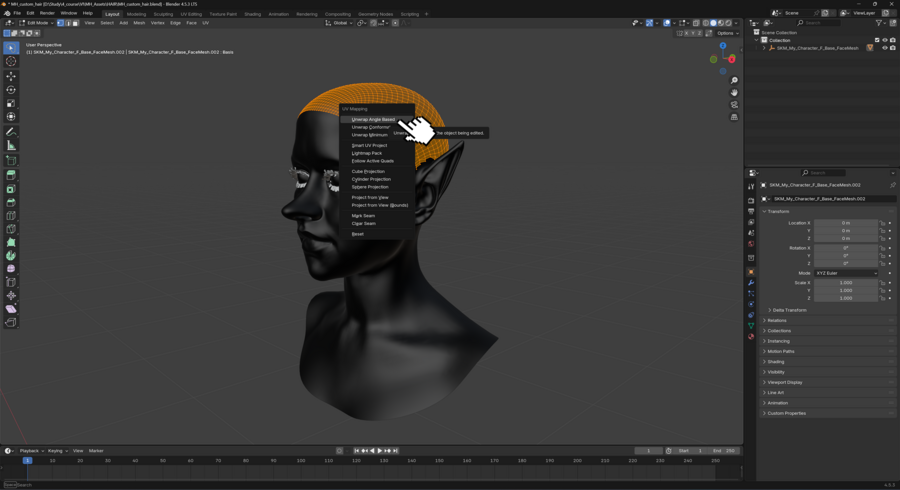Click the Location X value field
This screenshot has width=900, height=490.
[846, 223]
